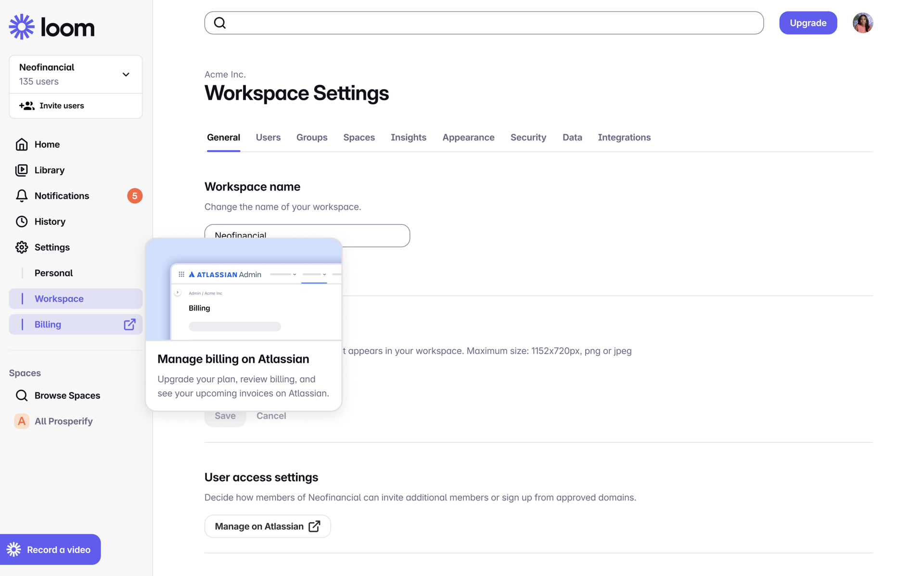Click the Cancel button
This screenshot has width=924, height=576.
[x=271, y=416]
